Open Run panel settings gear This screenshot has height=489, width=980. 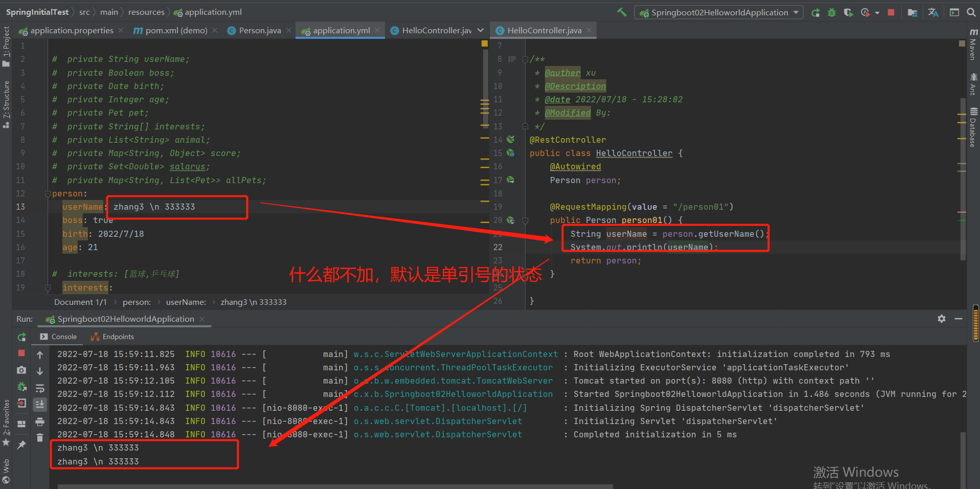pyautogui.click(x=942, y=319)
